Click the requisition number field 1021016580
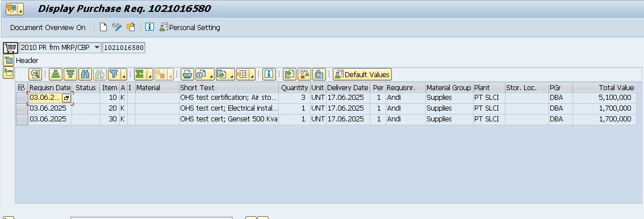Screen dimensions: 644x219 [x=124, y=48]
